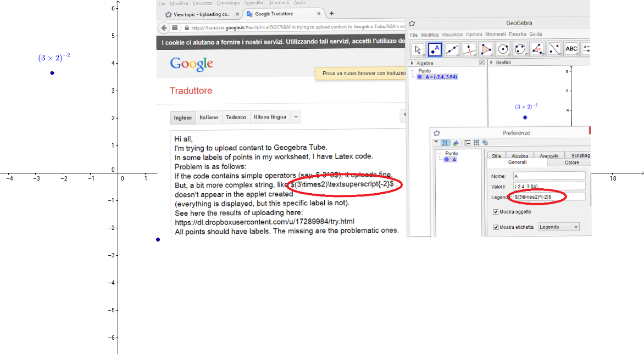
Task: Select Italiano as source language
Action: 209,117
